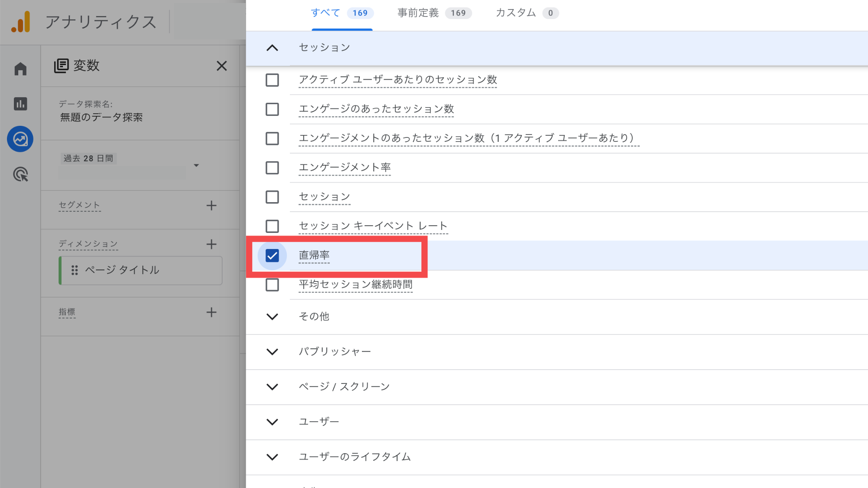The height and width of the screenshot is (488, 868).
Task: Switch to the 事前定義 169 tab
Action: [x=434, y=13]
